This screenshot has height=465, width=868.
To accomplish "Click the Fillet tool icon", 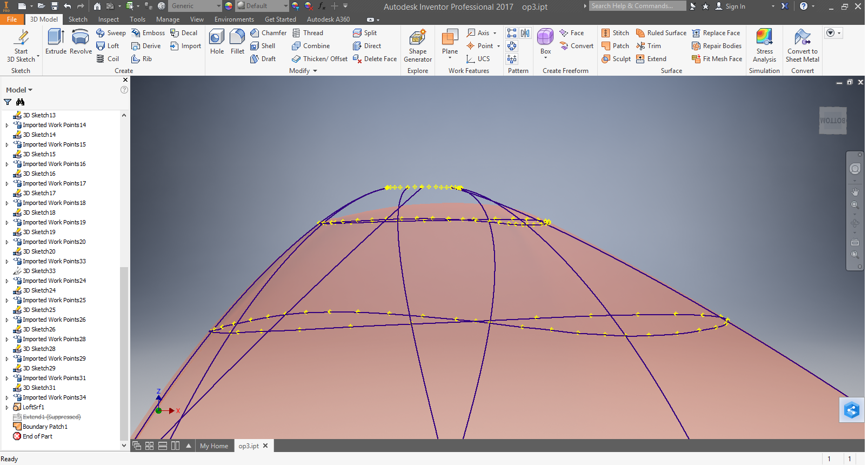I will 237,37.
